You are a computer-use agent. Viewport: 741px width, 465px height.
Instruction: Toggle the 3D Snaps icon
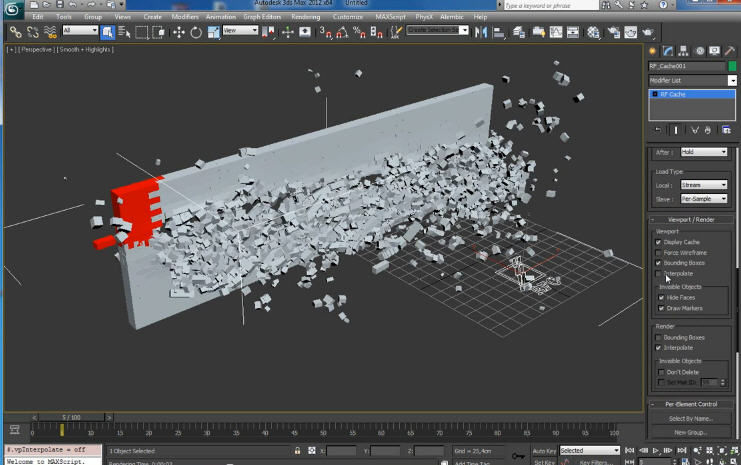(x=325, y=32)
